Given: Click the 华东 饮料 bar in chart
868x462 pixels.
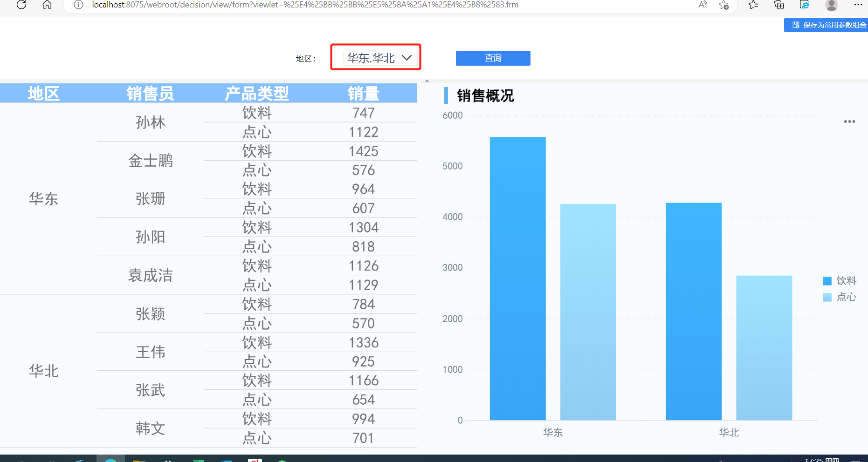Looking at the screenshot, I should point(517,279).
